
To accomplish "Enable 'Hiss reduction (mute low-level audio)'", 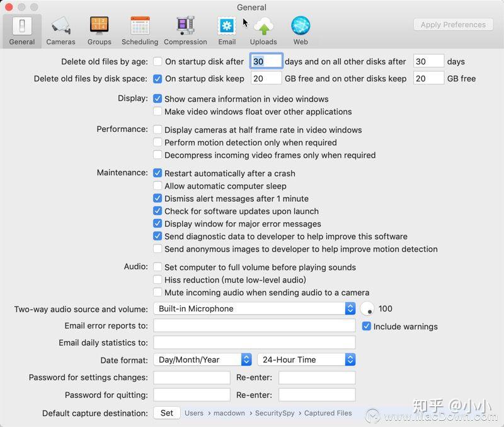I will click(157, 279).
